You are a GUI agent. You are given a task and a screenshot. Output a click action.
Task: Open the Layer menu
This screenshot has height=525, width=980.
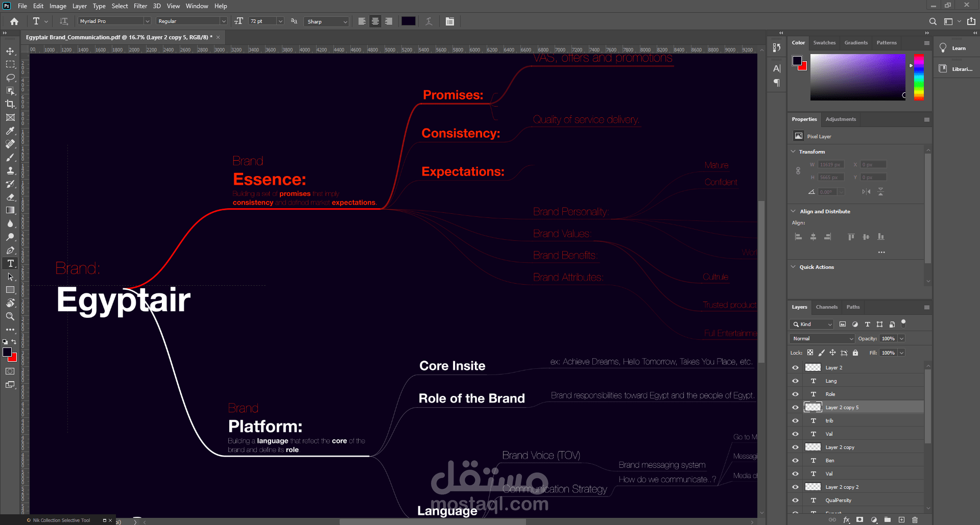79,6
